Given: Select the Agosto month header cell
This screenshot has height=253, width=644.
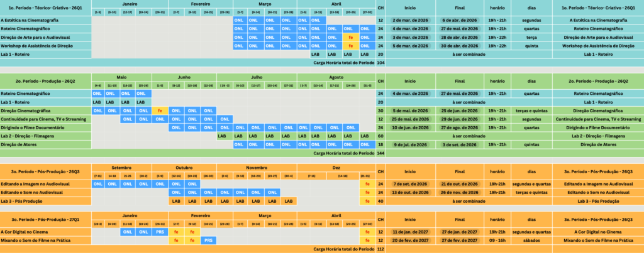Looking at the screenshot, I should pos(335,78).
